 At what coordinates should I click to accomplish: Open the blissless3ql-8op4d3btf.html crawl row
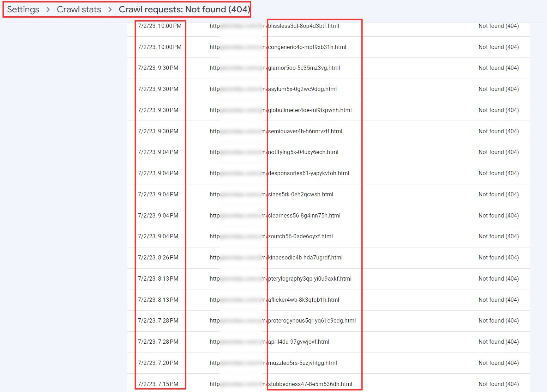click(x=328, y=26)
